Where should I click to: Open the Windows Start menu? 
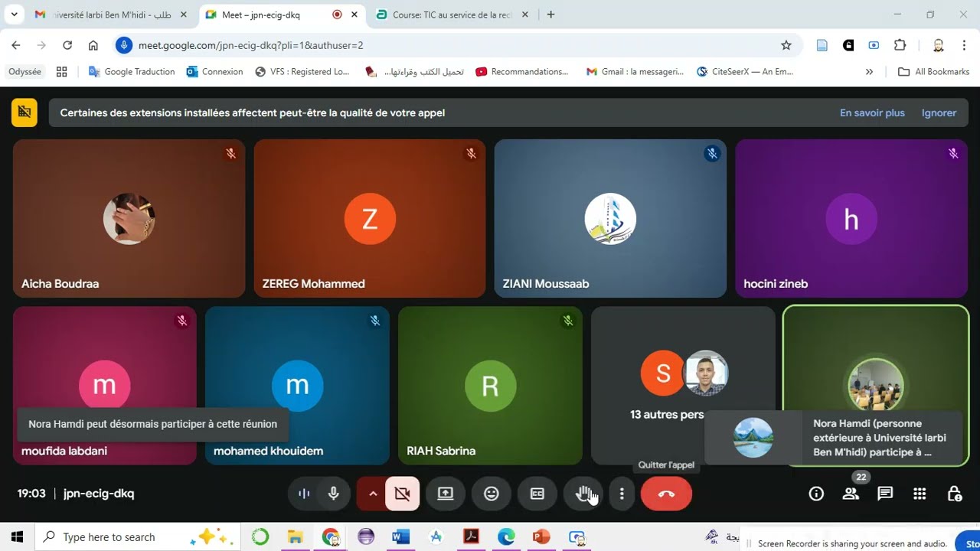click(x=17, y=537)
